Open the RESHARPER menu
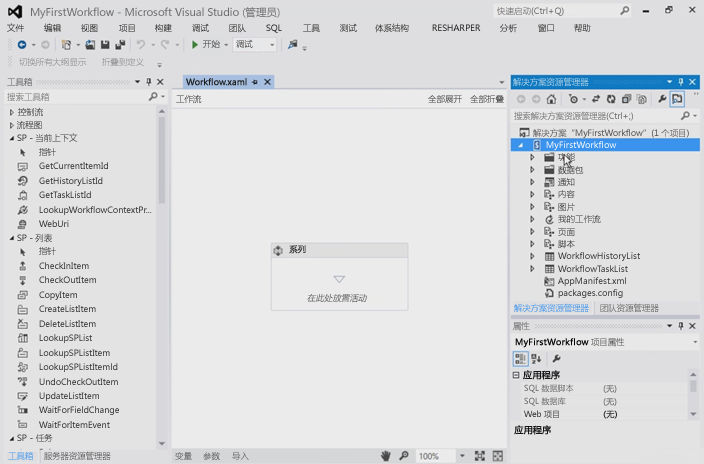Viewport: 704px width, 464px height. (x=456, y=28)
